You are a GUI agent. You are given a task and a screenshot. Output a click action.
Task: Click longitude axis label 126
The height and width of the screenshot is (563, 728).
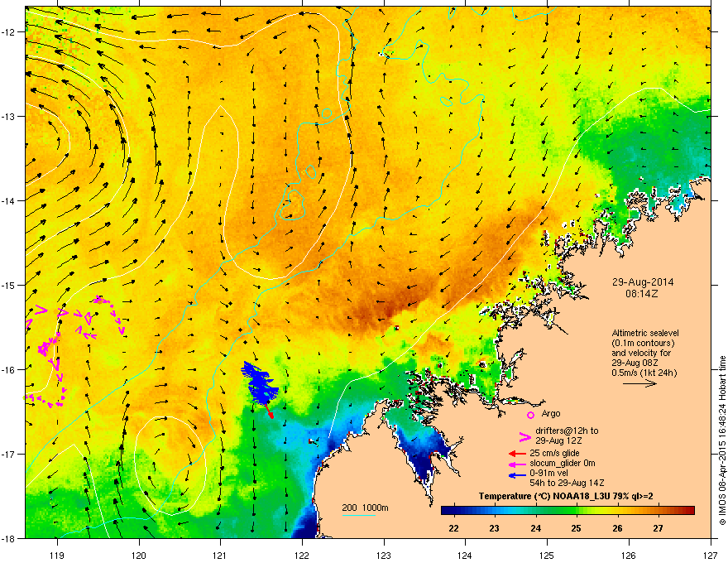[x=629, y=555]
